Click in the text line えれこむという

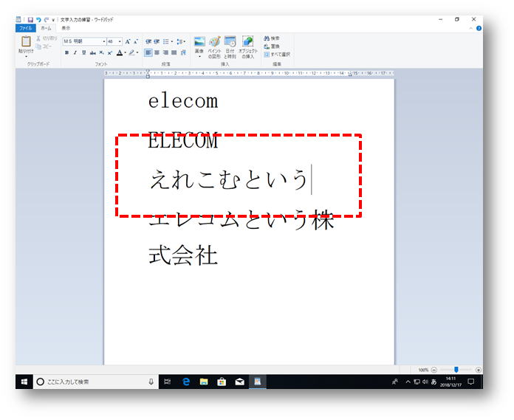pos(228,179)
